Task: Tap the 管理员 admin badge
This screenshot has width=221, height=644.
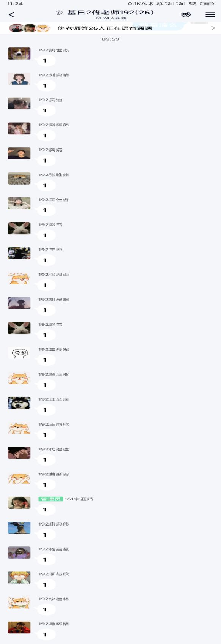Action: [51, 499]
